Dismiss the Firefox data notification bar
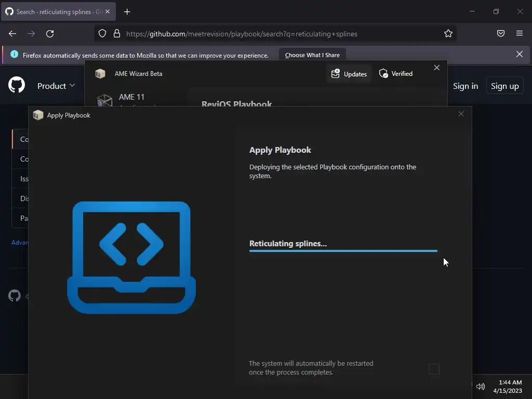 click(519, 54)
